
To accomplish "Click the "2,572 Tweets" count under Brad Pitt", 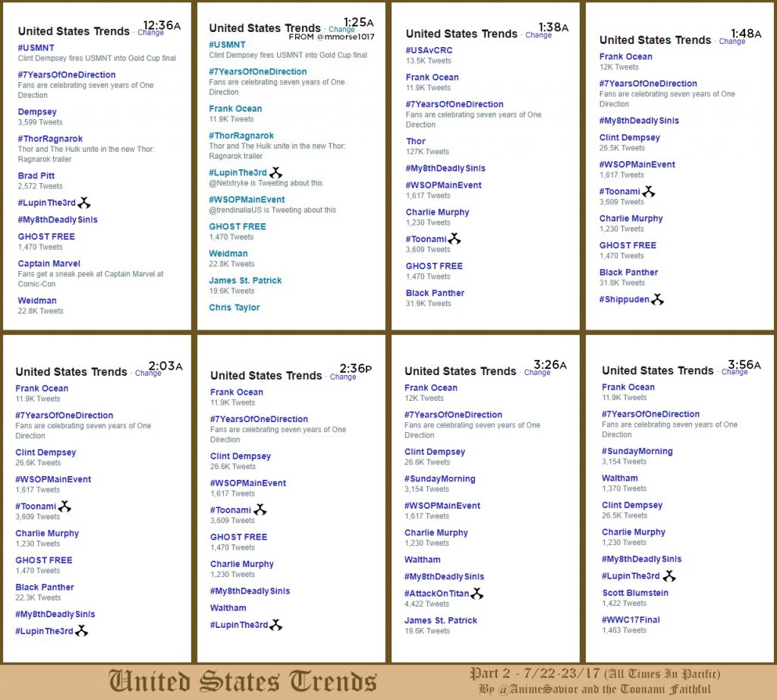I will [x=40, y=187].
